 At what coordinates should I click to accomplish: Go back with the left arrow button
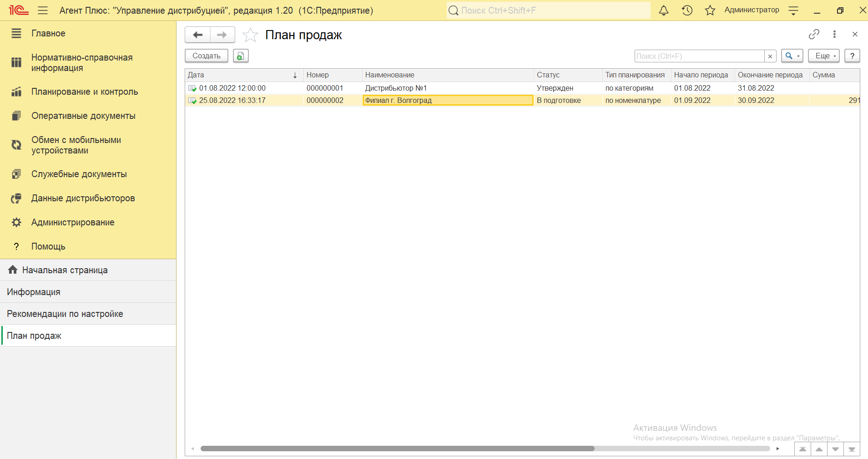(x=197, y=35)
